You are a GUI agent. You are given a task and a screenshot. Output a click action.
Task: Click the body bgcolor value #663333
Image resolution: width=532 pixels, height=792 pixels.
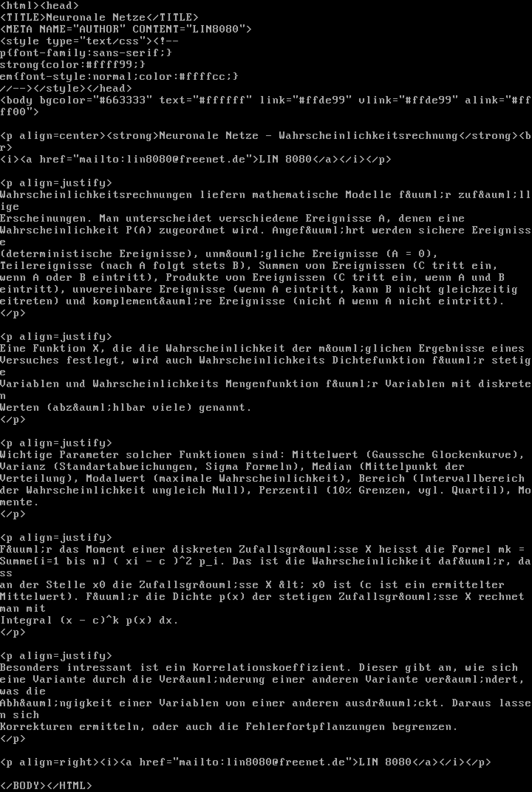point(123,100)
